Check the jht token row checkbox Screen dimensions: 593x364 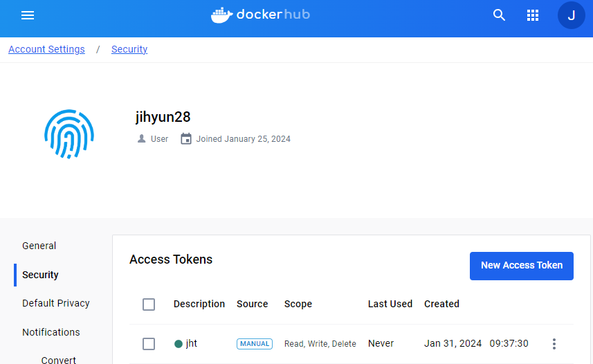(x=149, y=344)
